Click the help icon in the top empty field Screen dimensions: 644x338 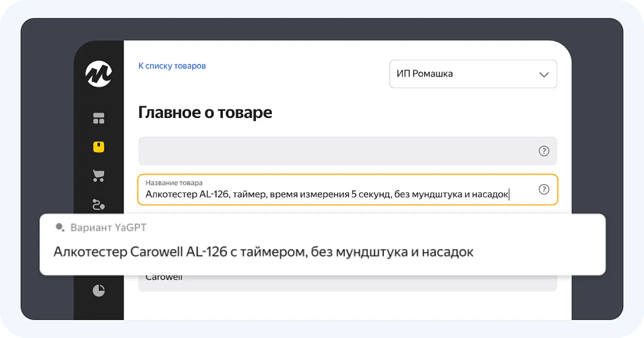coord(544,151)
